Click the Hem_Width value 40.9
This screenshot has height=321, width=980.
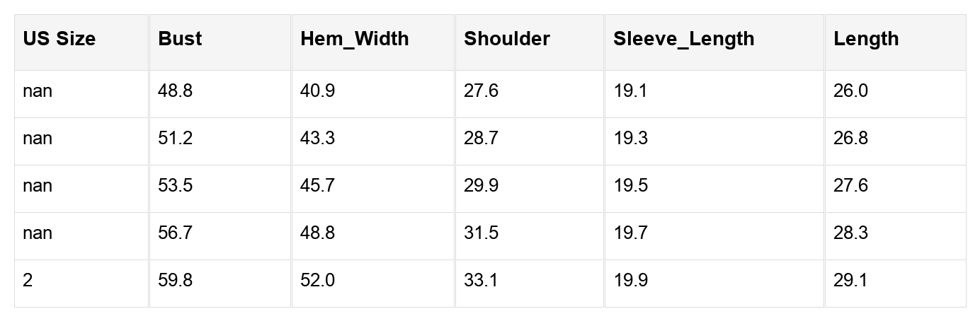pyautogui.click(x=317, y=91)
